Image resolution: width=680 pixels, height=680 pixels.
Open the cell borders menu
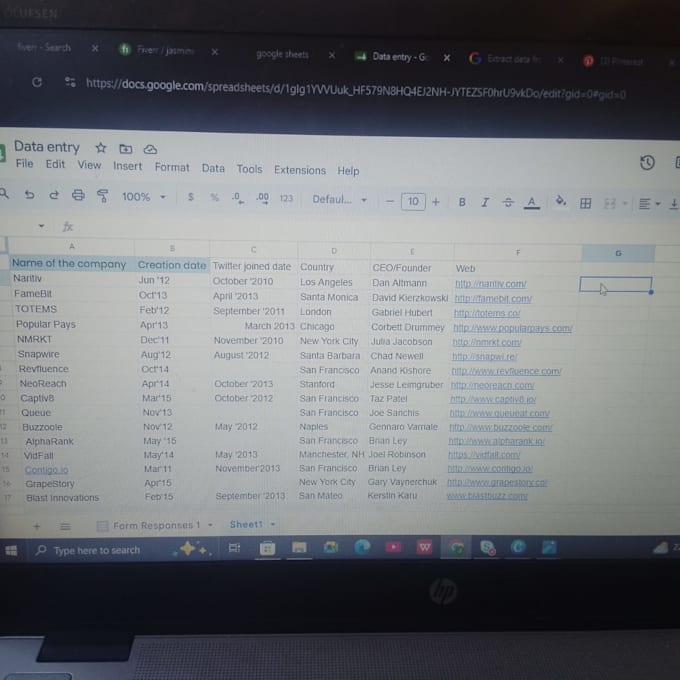tap(585, 203)
